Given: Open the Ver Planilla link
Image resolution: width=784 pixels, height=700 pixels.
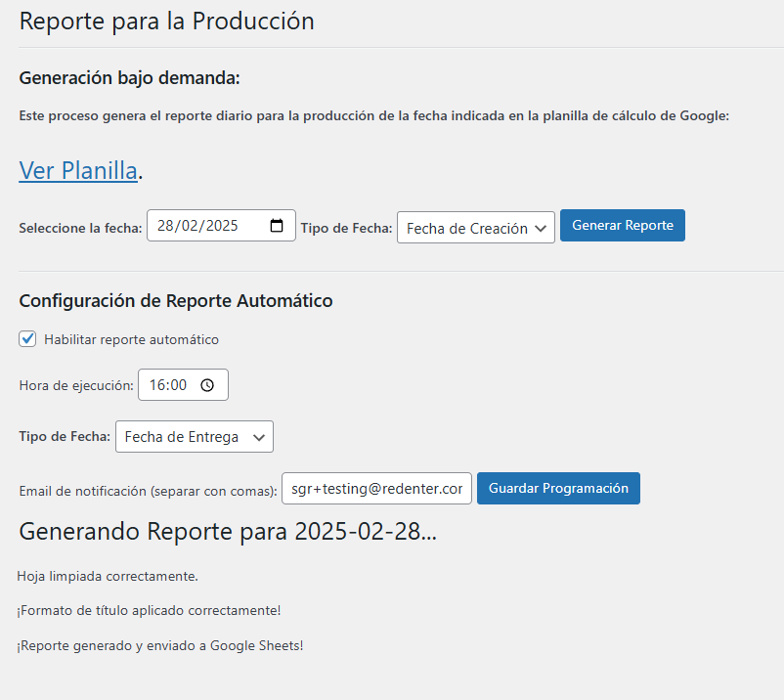Looking at the screenshot, I should pyautogui.click(x=78, y=170).
